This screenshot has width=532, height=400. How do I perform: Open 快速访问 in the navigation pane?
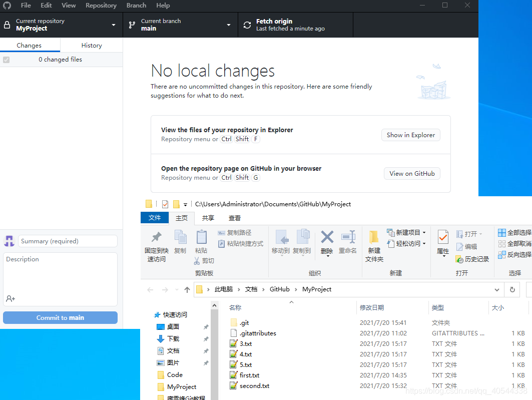175,314
